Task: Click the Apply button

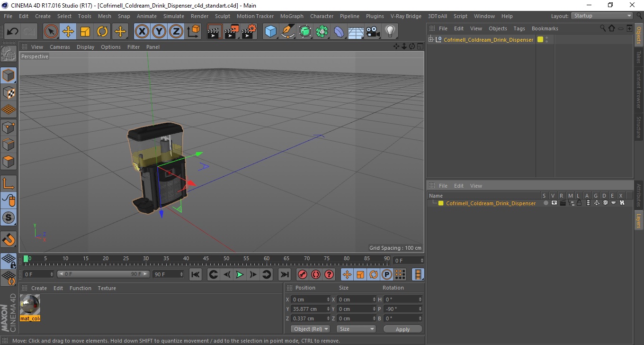Action: tap(402, 329)
